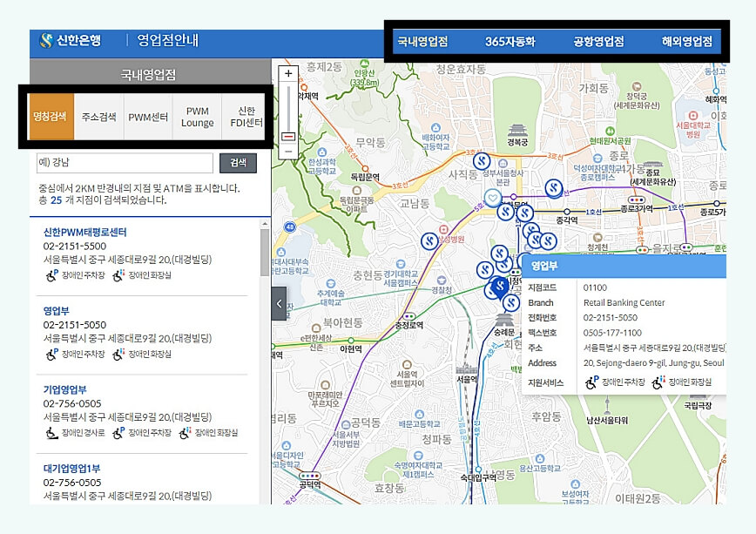Viewport: 756px width, 534px height.
Task: Click the branch list scrollbar thumb
Action: (x=265, y=253)
